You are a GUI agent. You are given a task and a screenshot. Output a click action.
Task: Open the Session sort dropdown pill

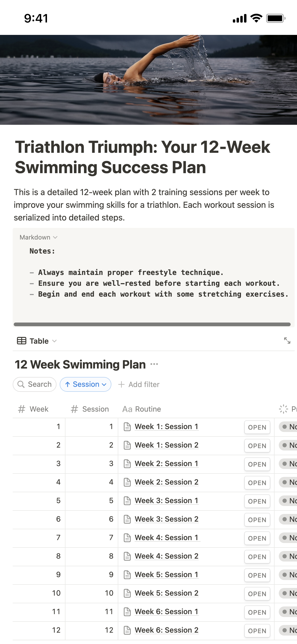click(86, 384)
